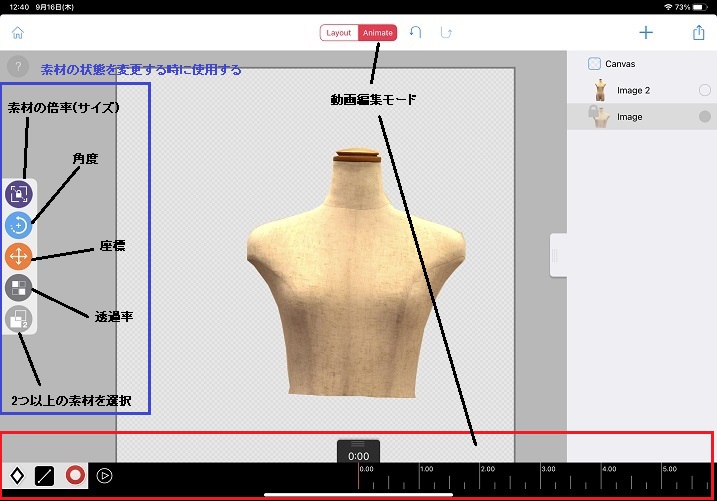717x501 pixels.
Task: Undo the last action
Action: [416, 33]
